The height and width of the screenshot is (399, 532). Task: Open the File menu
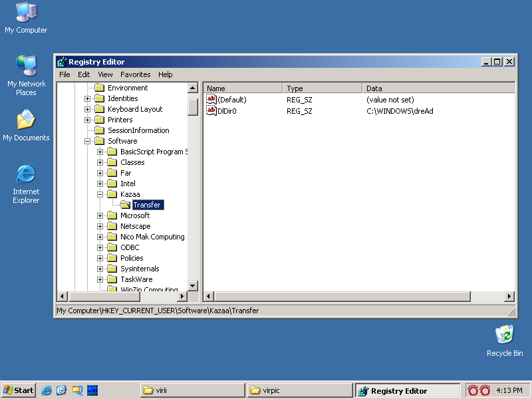click(x=65, y=74)
